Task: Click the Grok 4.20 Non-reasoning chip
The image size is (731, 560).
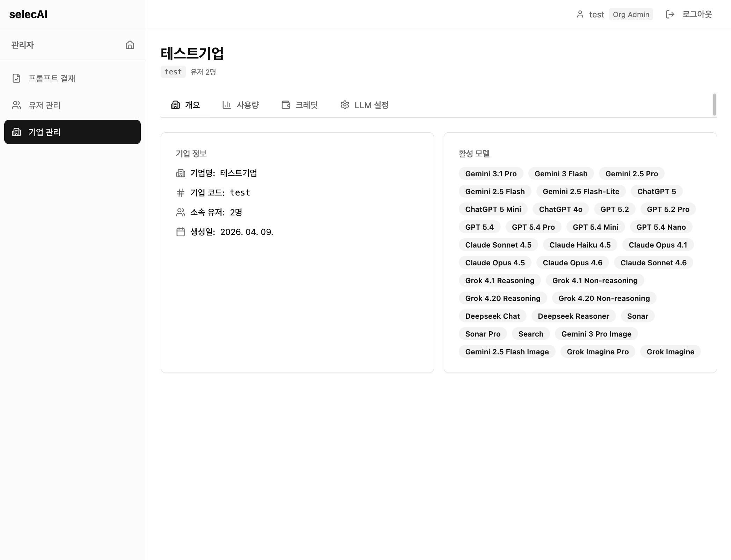Action: point(604,298)
